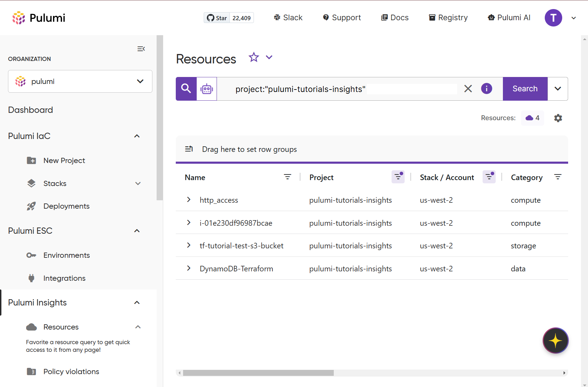
Task: Open the Project column filter
Action: [x=398, y=177]
